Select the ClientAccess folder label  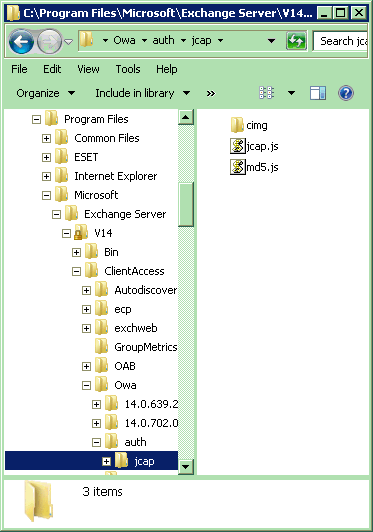[x=134, y=271]
